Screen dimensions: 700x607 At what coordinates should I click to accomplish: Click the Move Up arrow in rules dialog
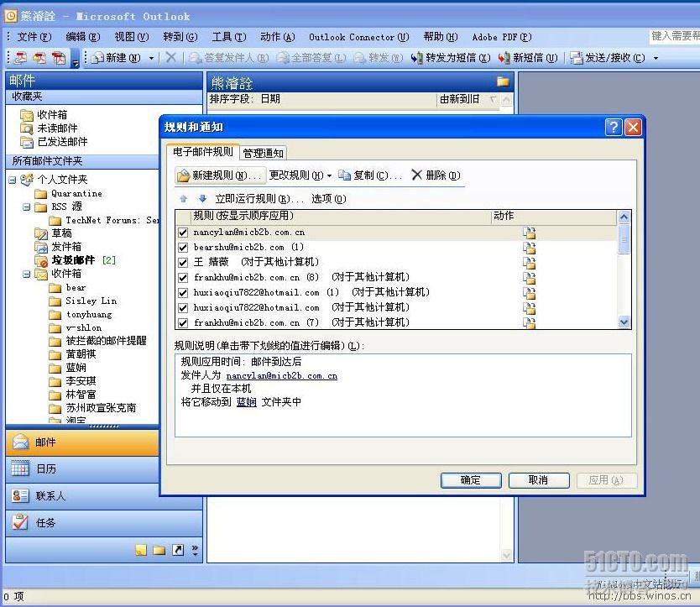click(183, 199)
